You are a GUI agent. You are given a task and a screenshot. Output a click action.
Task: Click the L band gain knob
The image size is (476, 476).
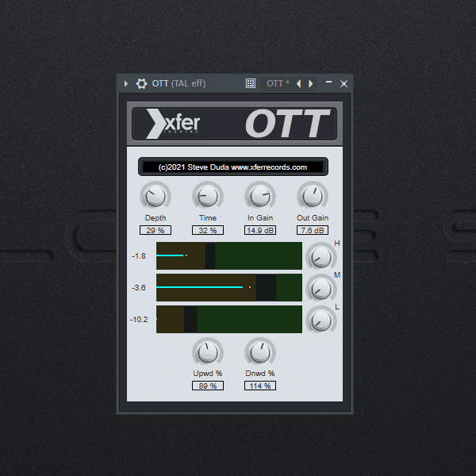click(321, 321)
